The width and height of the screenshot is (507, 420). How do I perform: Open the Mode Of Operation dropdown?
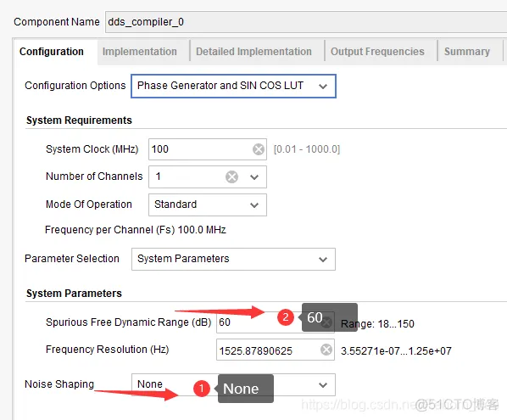click(x=208, y=204)
